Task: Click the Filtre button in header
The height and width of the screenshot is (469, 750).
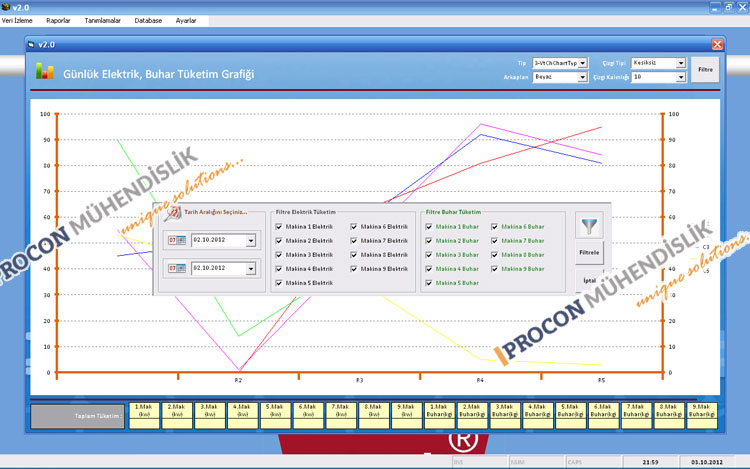Action: click(x=705, y=70)
